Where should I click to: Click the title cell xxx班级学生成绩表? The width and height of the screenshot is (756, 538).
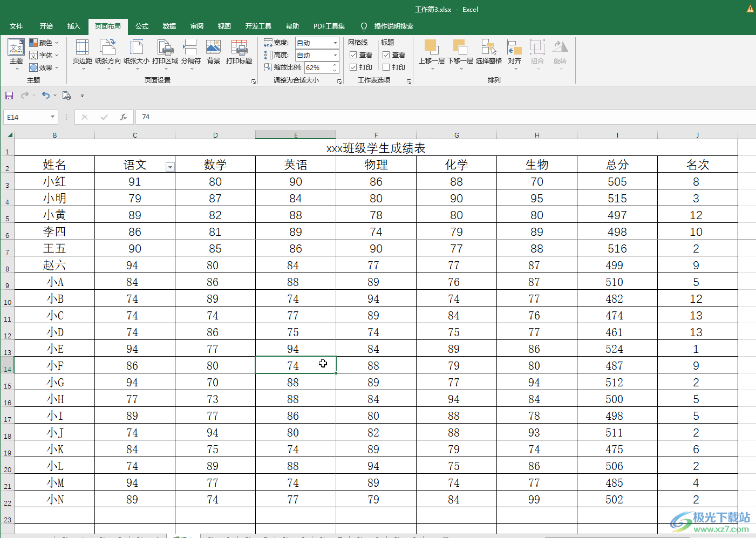[376, 148]
